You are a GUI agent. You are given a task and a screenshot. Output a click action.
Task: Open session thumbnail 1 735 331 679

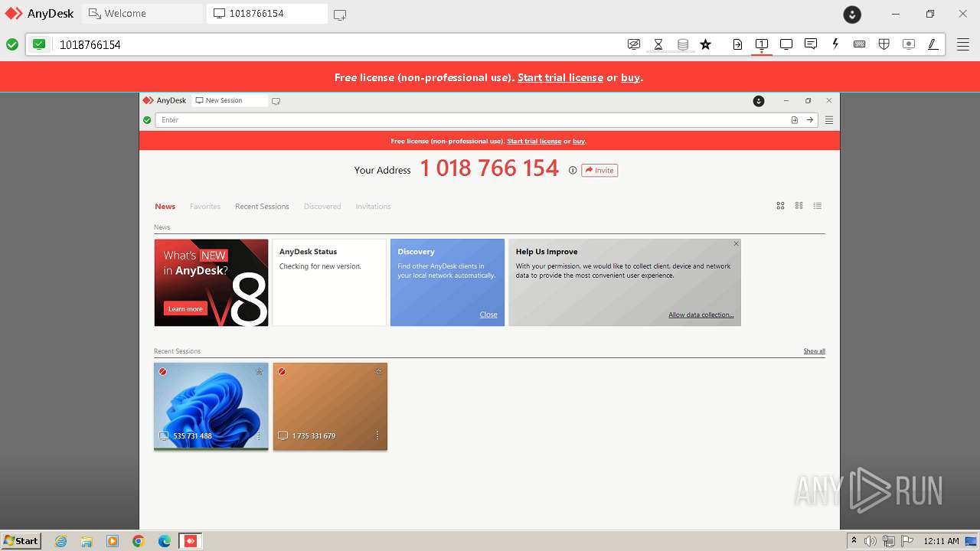(x=330, y=406)
